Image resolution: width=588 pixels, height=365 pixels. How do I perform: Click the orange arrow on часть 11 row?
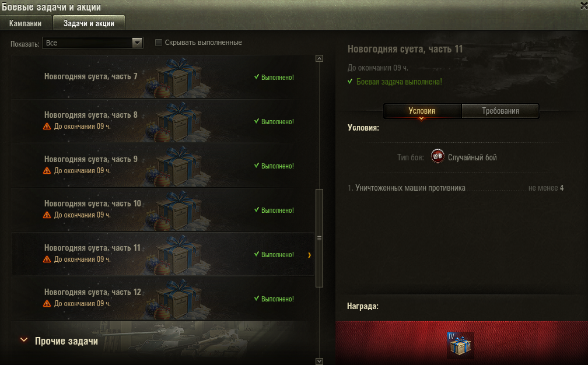click(309, 255)
